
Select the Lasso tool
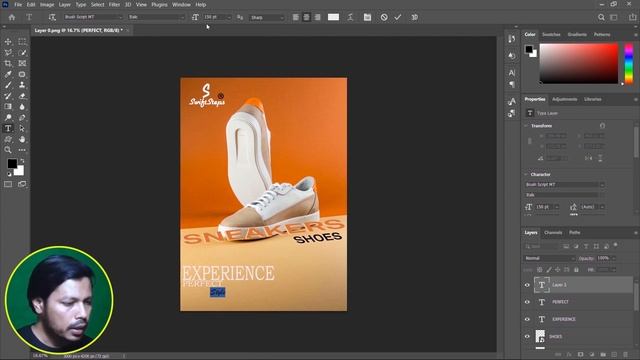[8, 53]
